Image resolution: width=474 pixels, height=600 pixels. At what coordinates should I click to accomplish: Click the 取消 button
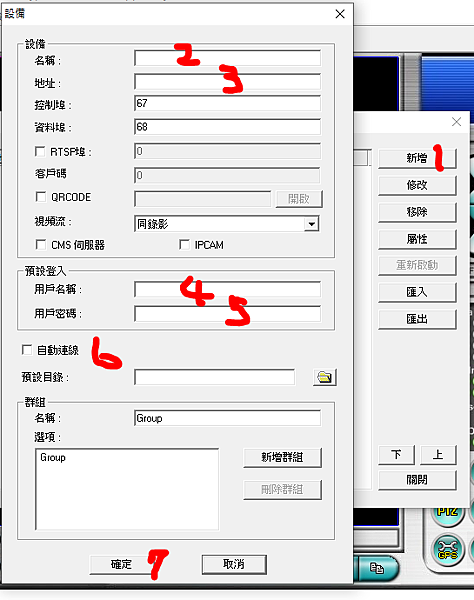click(x=234, y=564)
